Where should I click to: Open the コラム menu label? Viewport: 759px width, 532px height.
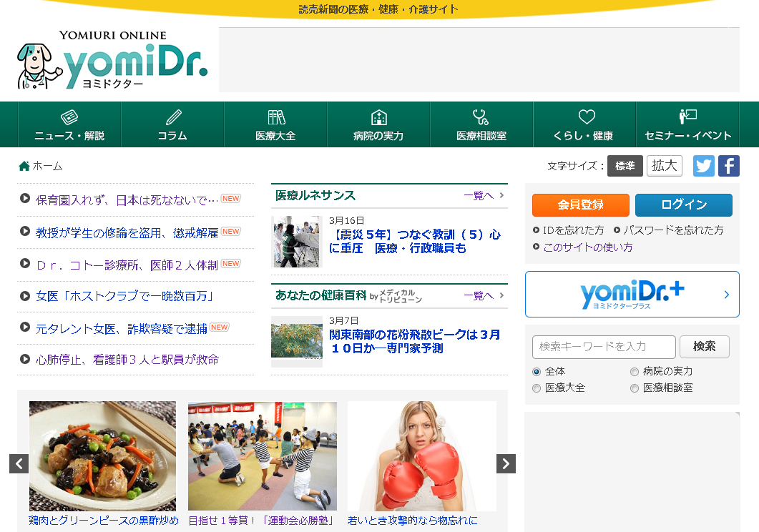(x=172, y=136)
